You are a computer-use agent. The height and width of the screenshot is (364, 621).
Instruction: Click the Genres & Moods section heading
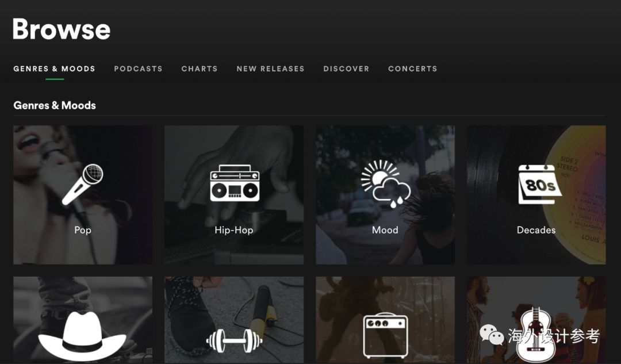point(55,105)
